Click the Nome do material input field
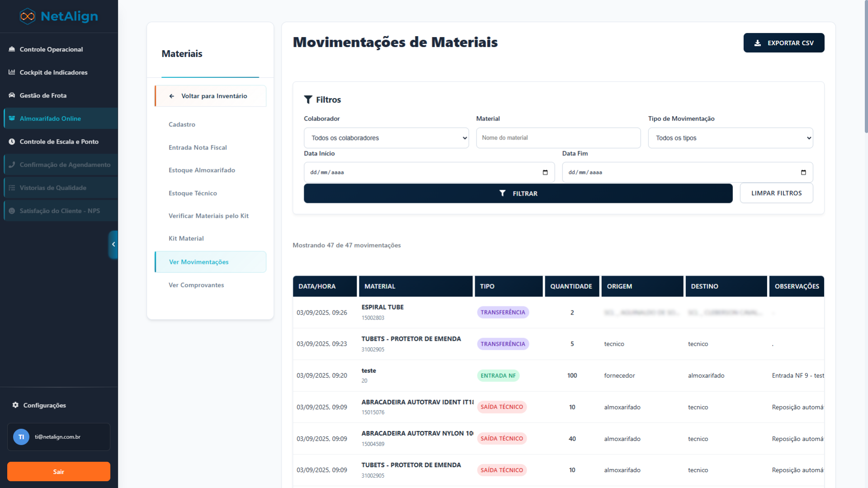This screenshot has height=488, width=868. point(558,138)
